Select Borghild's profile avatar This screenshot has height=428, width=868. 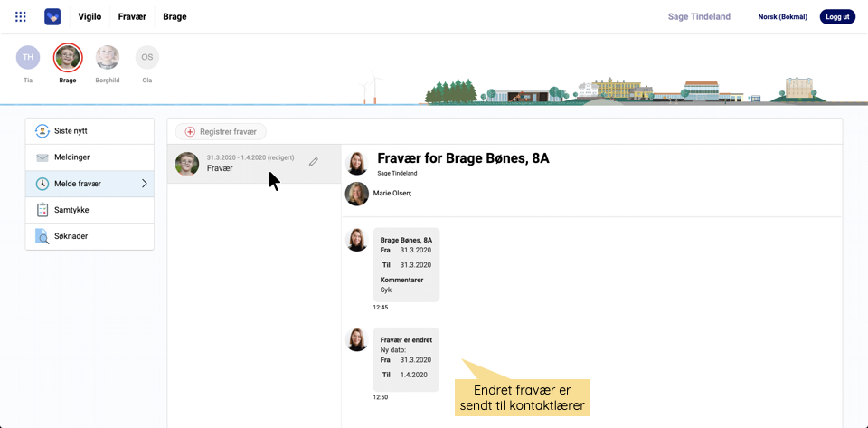coord(108,58)
